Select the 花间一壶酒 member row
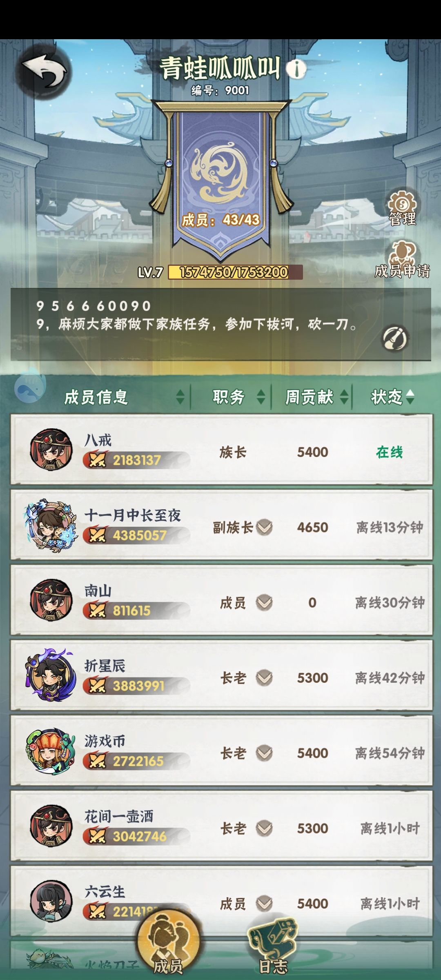The height and width of the screenshot is (980, 441). pyautogui.click(x=221, y=826)
